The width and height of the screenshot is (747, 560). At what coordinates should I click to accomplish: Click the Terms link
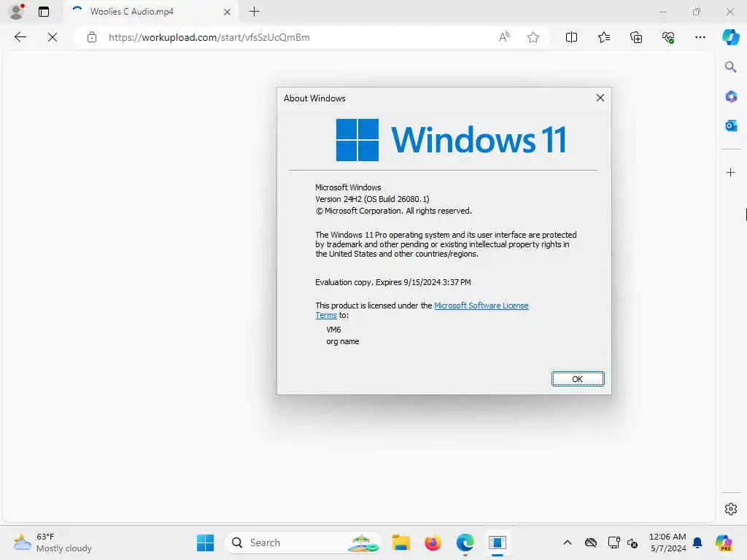click(x=326, y=315)
